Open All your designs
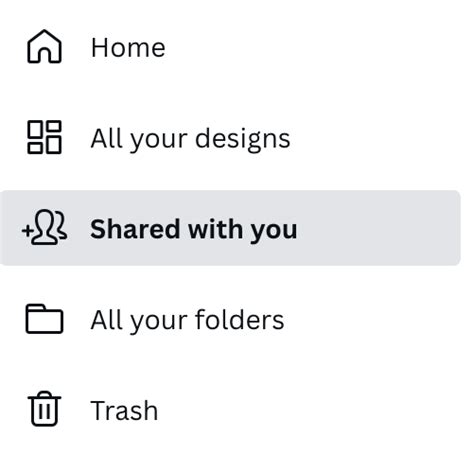Viewport: 474px width, 472px height. pos(230,137)
